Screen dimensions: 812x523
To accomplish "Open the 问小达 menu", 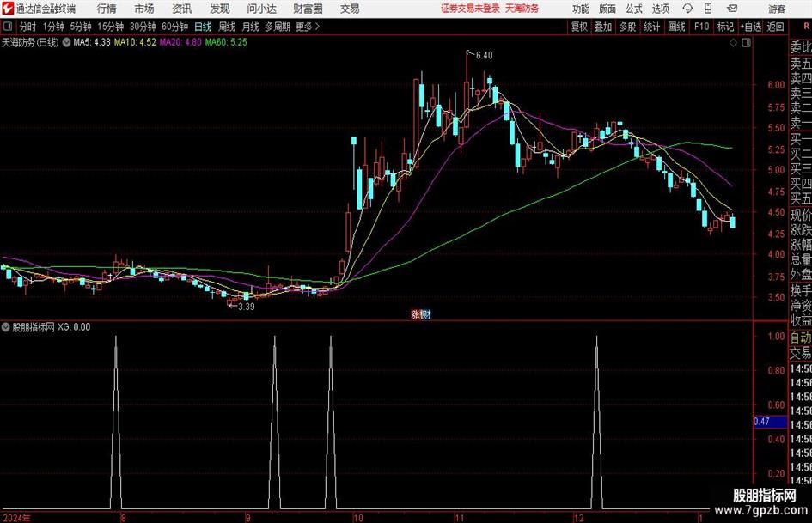I will pyautogui.click(x=261, y=9).
